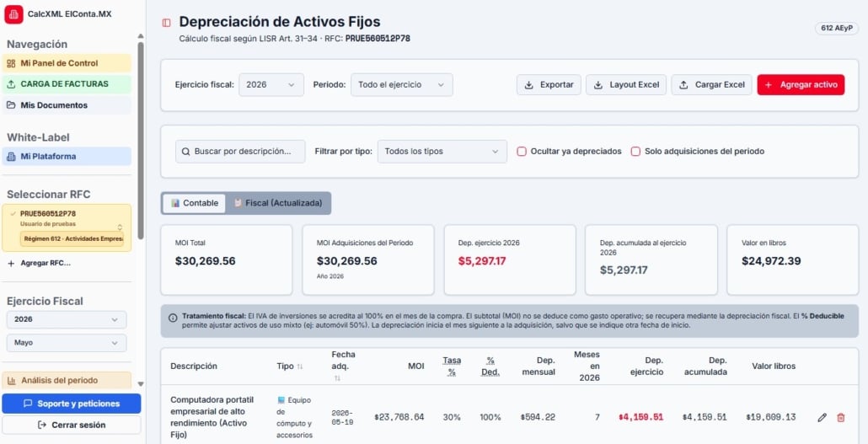Open the Ejercicio fiscal 2026 dropdown

(x=271, y=85)
